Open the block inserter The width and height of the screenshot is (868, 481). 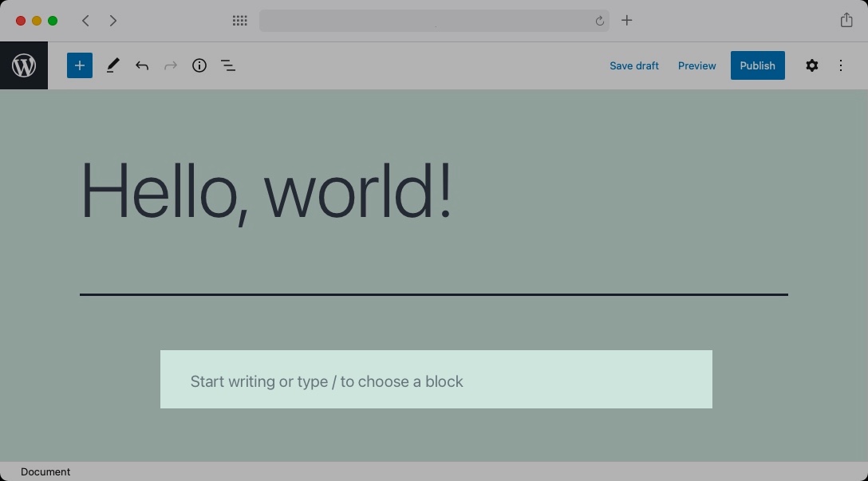coord(79,65)
